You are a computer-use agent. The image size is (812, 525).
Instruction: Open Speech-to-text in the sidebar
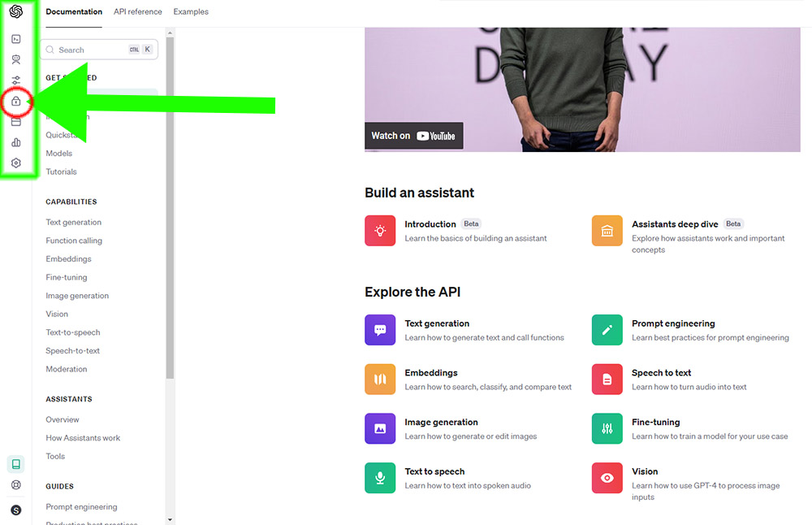(x=72, y=351)
